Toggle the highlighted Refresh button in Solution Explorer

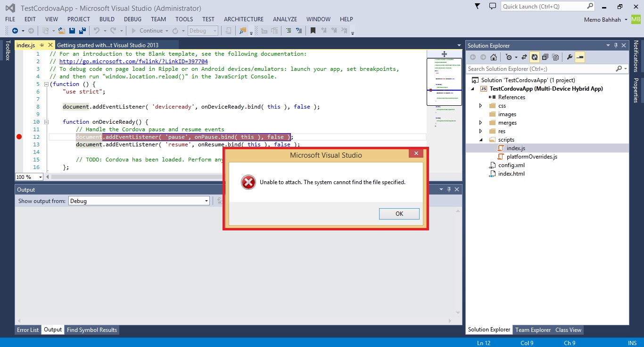(535, 57)
